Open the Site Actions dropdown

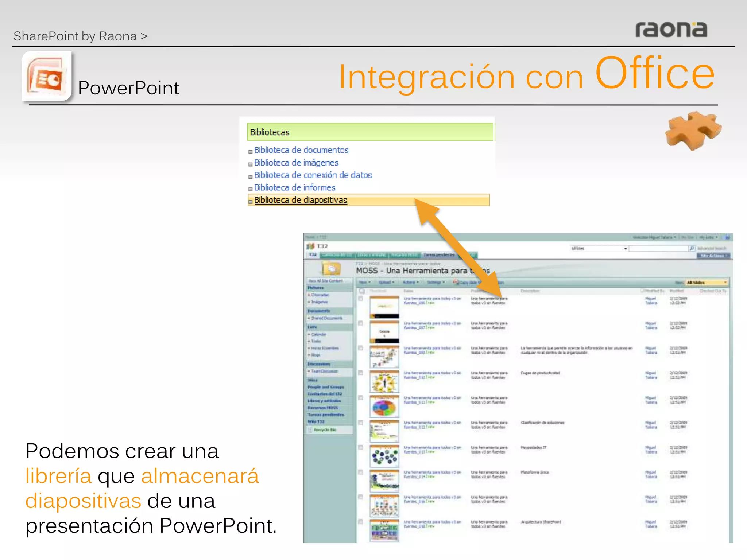click(x=714, y=256)
